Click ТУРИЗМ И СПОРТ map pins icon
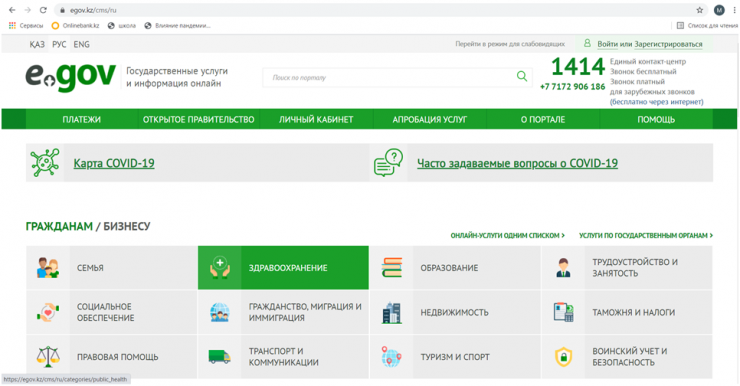740x386 pixels. click(x=391, y=357)
